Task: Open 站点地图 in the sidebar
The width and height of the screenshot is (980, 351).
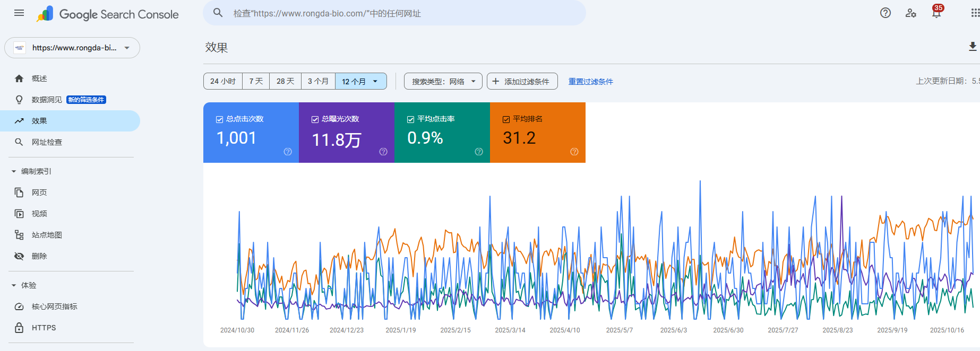Action: [x=47, y=235]
